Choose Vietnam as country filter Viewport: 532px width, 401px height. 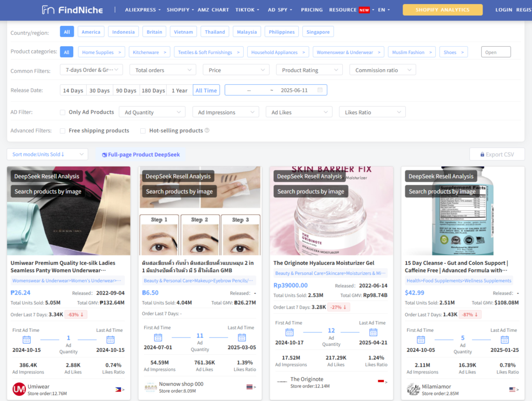[183, 32]
